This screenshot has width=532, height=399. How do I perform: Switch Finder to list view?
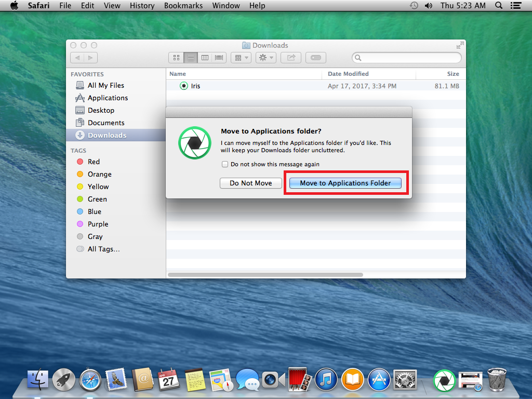[191, 58]
